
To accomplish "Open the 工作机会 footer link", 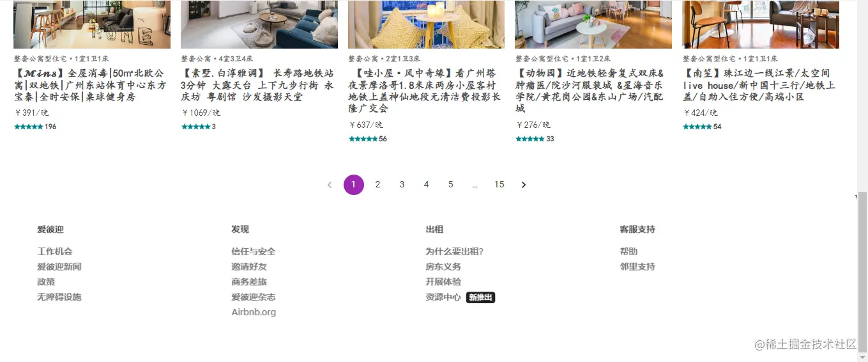I will (x=55, y=251).
